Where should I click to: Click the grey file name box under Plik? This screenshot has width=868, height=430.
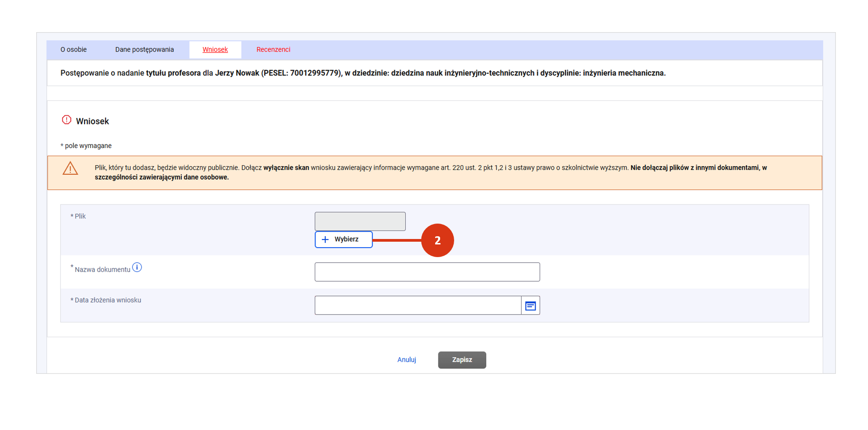click(x=360, y=221)
